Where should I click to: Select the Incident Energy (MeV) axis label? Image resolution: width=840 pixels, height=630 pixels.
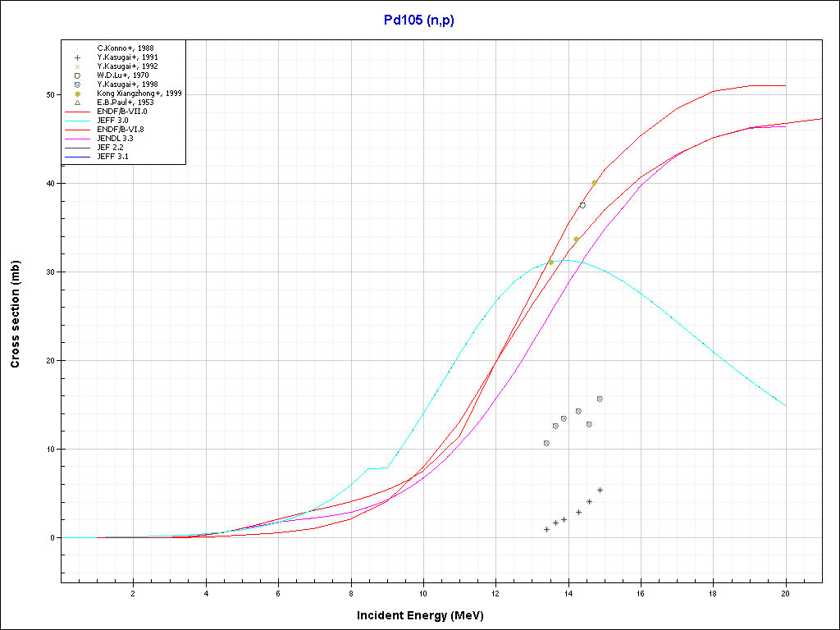[426, 615]
